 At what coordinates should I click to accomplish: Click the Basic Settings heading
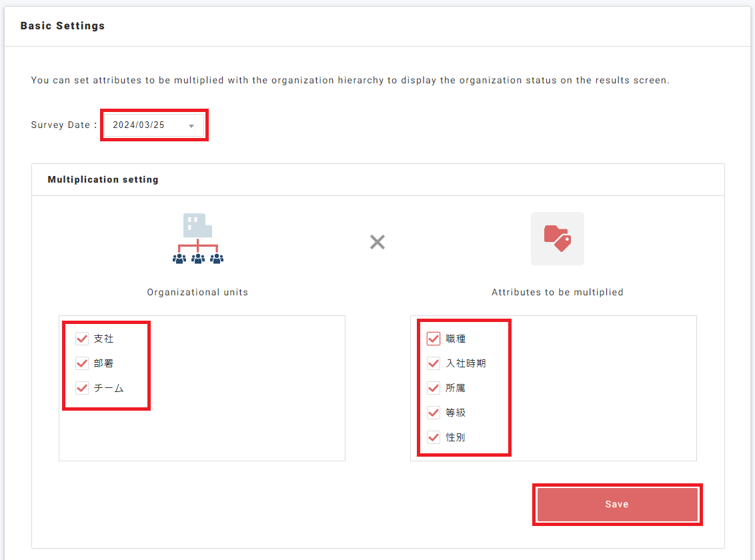point(63,26)
